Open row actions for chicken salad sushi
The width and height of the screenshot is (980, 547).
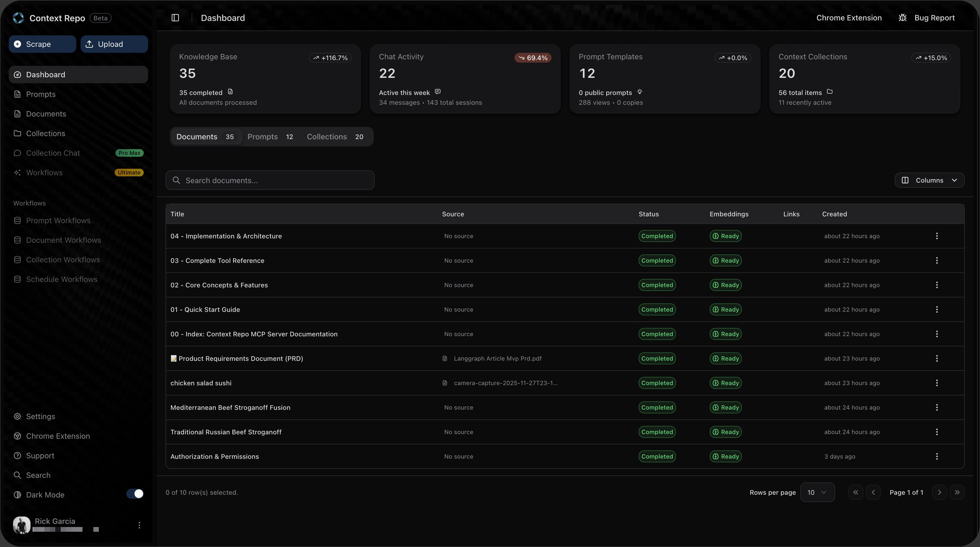click(937, 383)
